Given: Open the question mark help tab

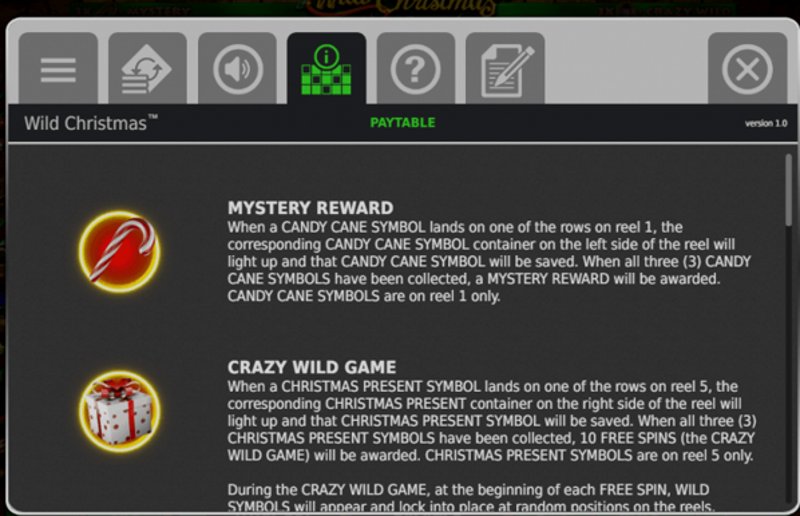Looking at the screenshot, I should [x=416, y=69].
